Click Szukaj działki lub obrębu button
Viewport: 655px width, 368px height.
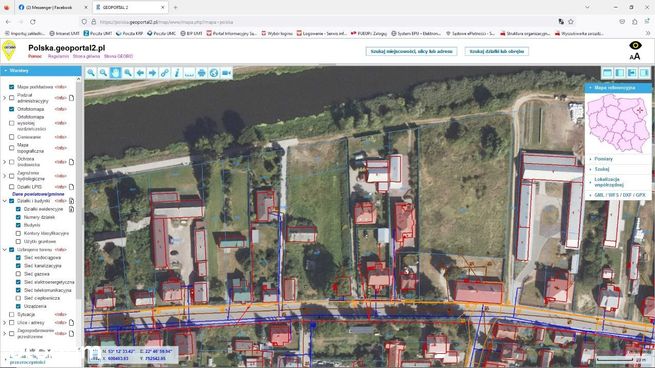pos(497,51)
